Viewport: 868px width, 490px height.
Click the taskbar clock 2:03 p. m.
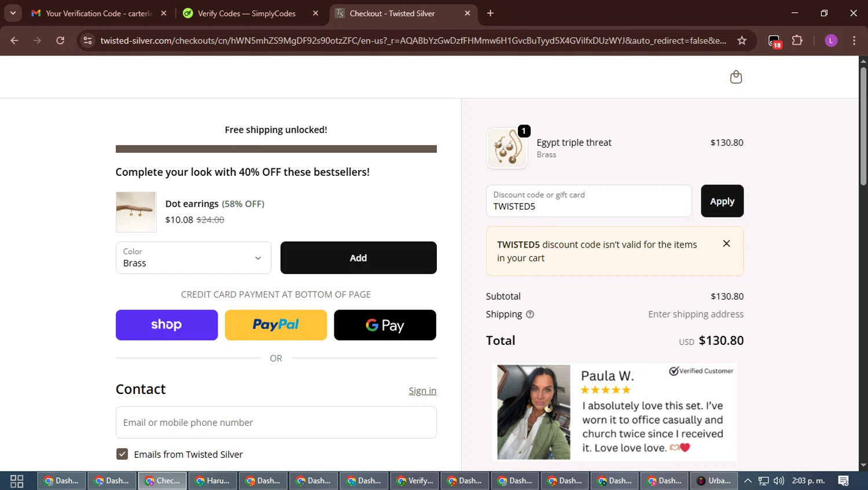(x=808, y=481)
